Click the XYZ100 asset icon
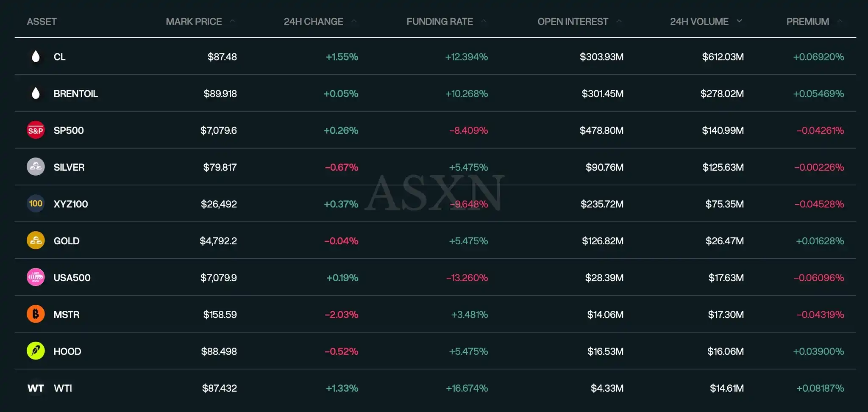Screen dimensions: 868x412 (x=36, y=204)
